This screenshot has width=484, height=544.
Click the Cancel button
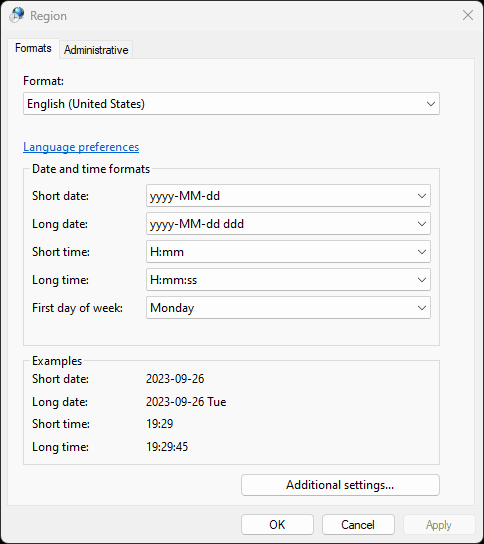point(358,525)
